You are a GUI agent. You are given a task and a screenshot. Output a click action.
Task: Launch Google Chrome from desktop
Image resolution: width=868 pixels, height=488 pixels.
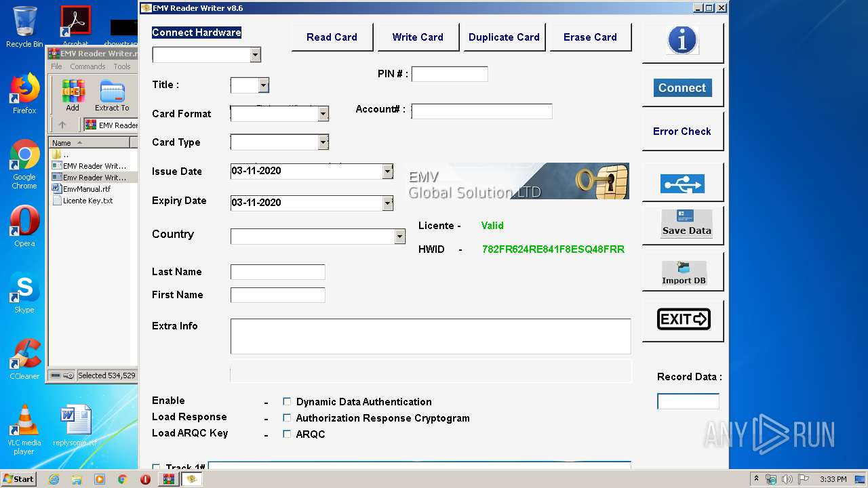(x=24, y=164)
